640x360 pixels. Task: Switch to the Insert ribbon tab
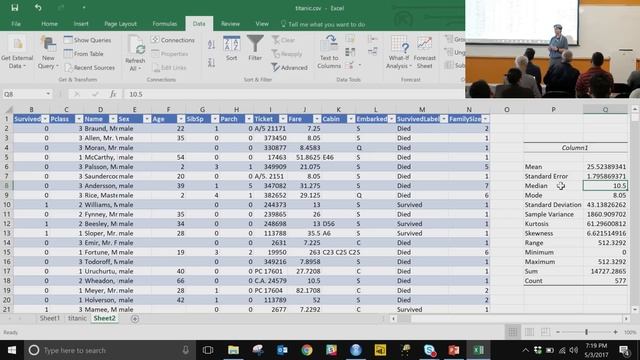(x=81, y=24)
